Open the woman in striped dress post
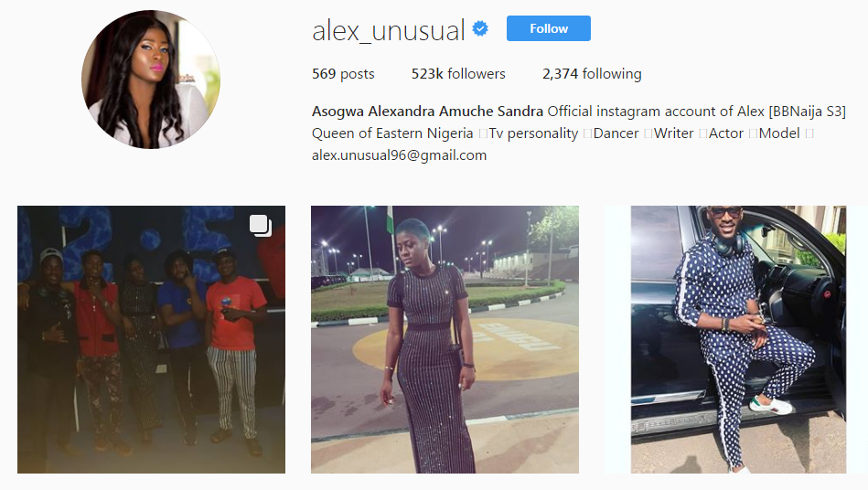Viewport: 868px width, 490px height. (x=445, y=339)
